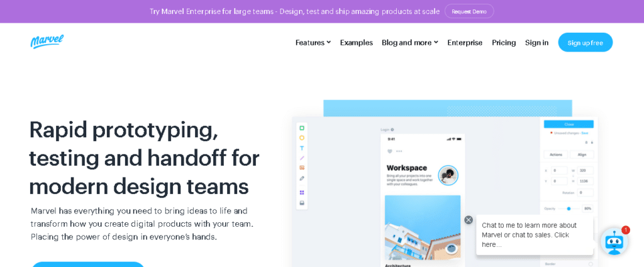The width and height of the screenshot is (644, 267).
Task: Expand the Features dropdown menu
Action: 313,42
